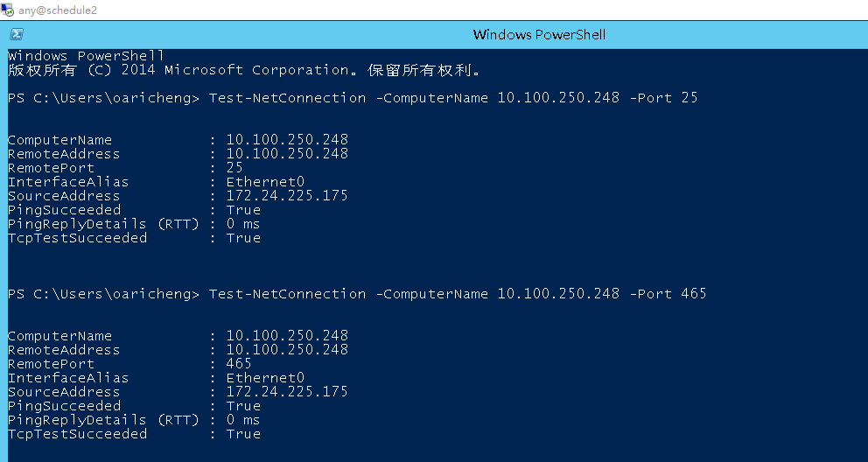Click the first PingSucceeded True value
This screenshot has height=462, width=868.
(x=243, y=210)
